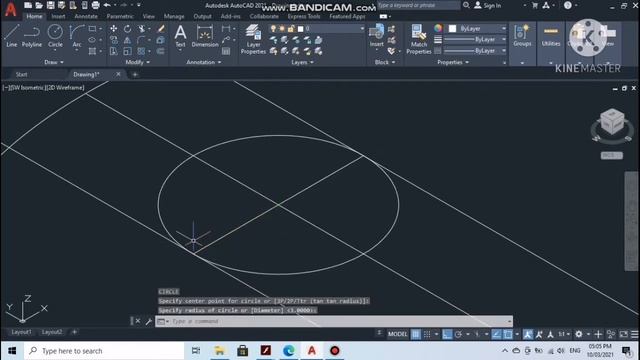Select the Polyline tool
Viewport: 640px width, 360px height.
(32, 36)
